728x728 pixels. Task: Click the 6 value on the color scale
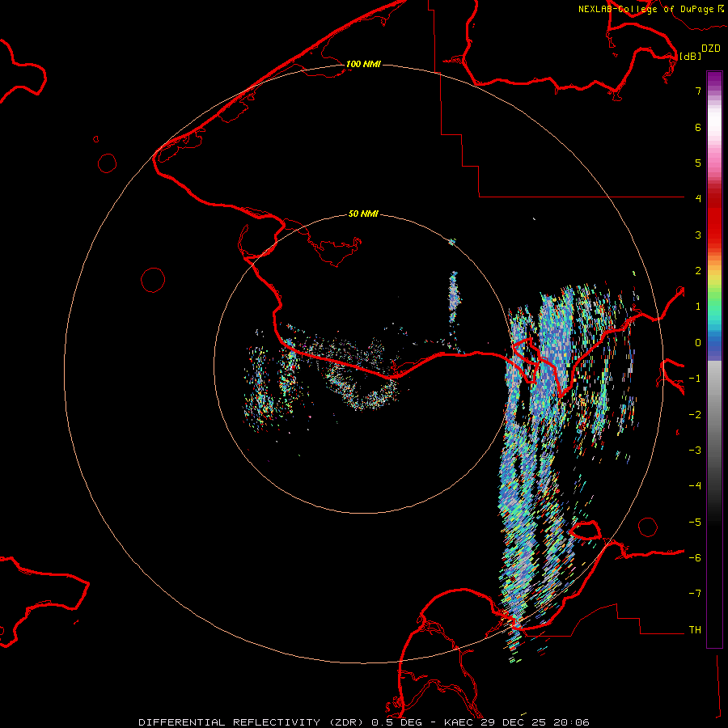click(698, 127)
